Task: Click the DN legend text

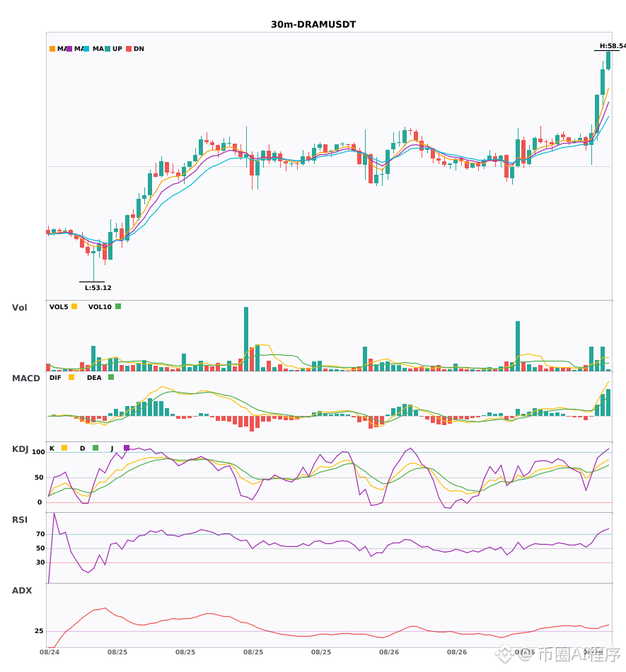Action: [139, 49]
